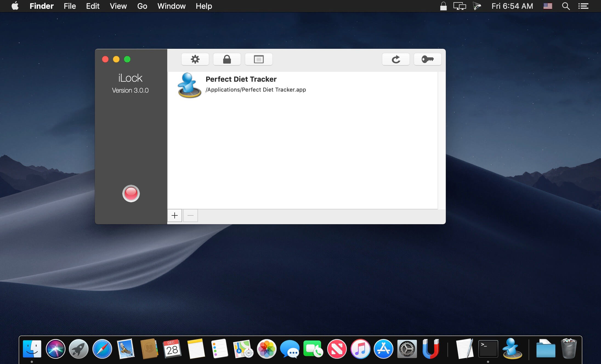Click the iLock list vertical scrollbar
The width and height of the screenshot is (601, 364).
442,140
